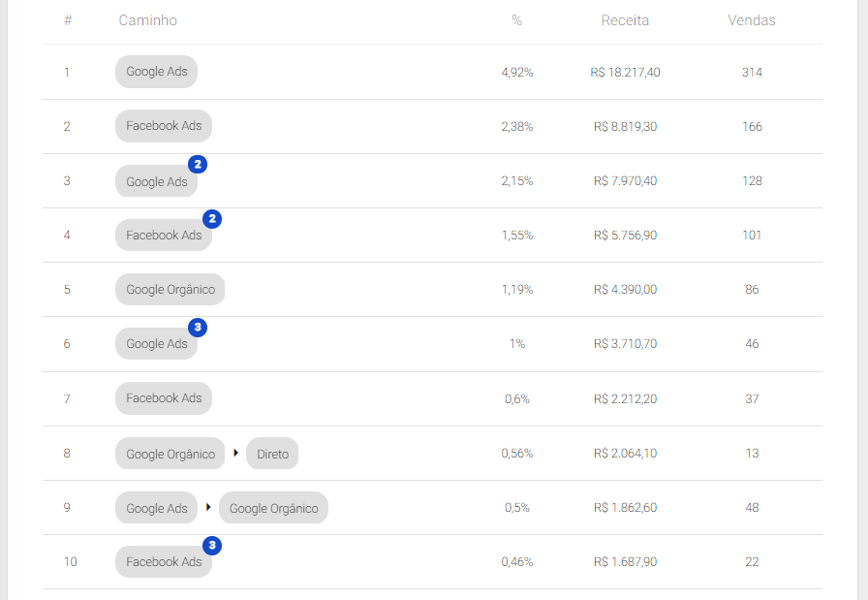Viewport: 868px width, 600px height.
Task: Click the % column header
Action: pos(517,20)
